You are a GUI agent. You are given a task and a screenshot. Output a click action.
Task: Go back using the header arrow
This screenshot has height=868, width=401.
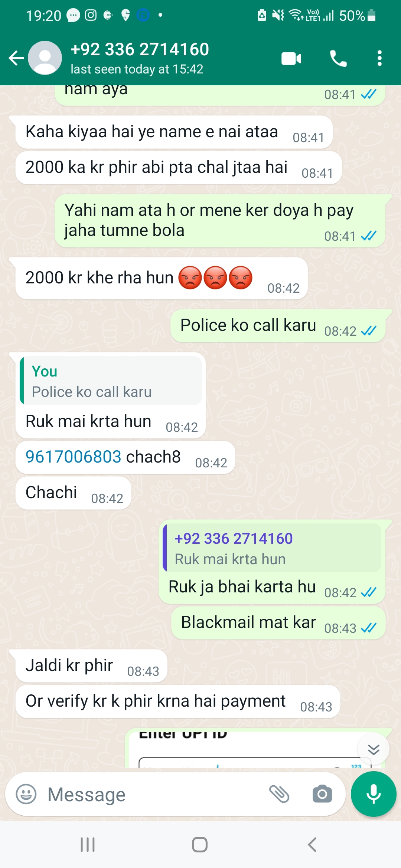[x=16, y=58]
